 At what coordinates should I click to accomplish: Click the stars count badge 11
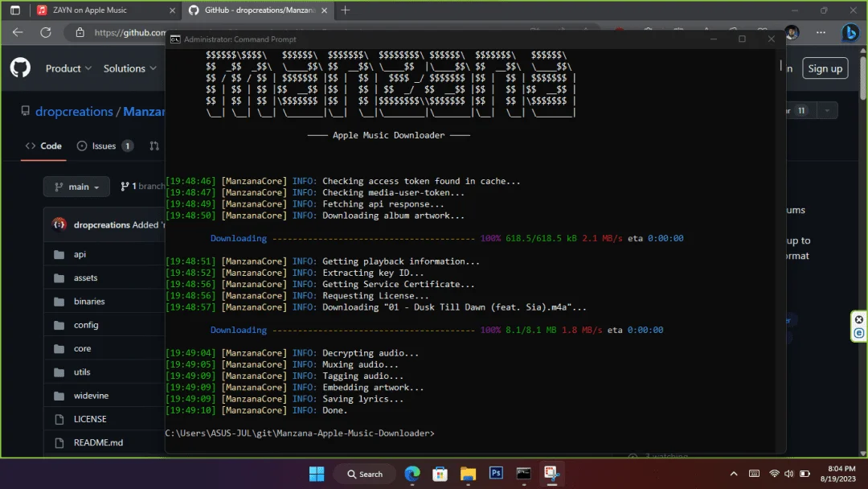[801, 110]
